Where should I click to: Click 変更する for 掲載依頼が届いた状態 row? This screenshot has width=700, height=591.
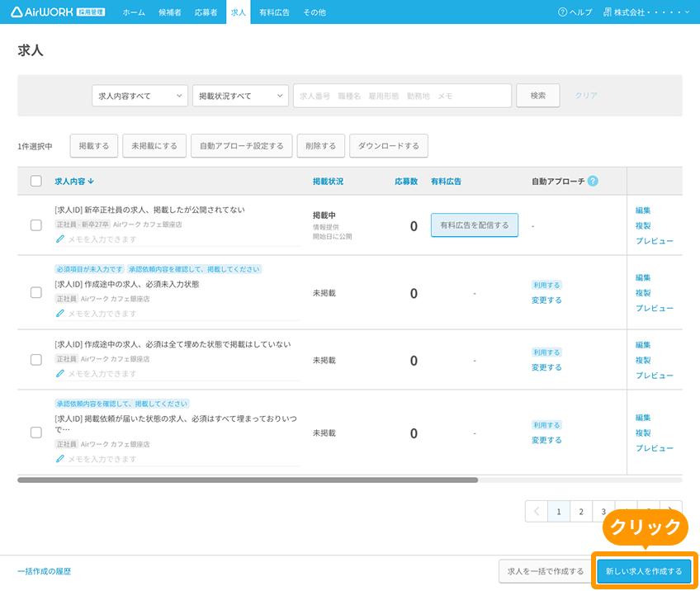tap(546, 440)
